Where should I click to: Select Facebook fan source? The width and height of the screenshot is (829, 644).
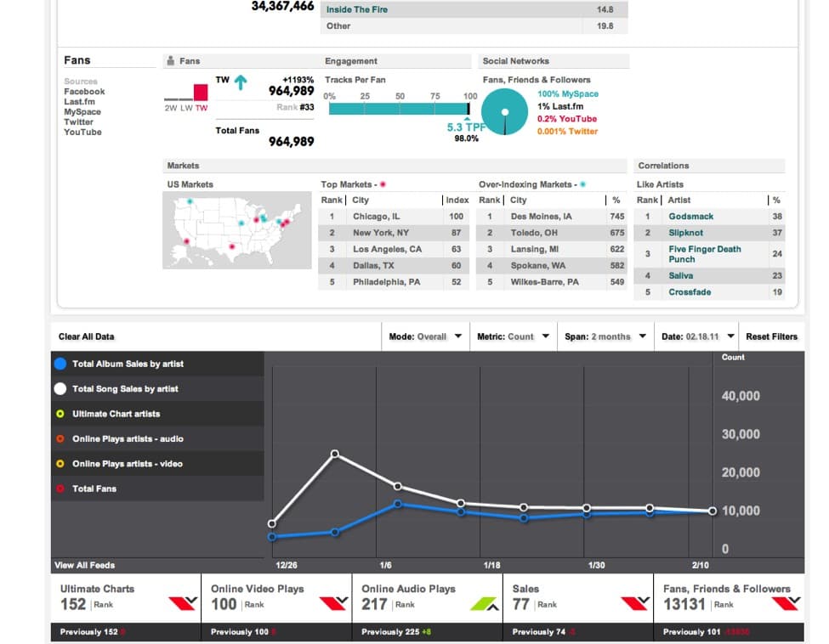84,92
